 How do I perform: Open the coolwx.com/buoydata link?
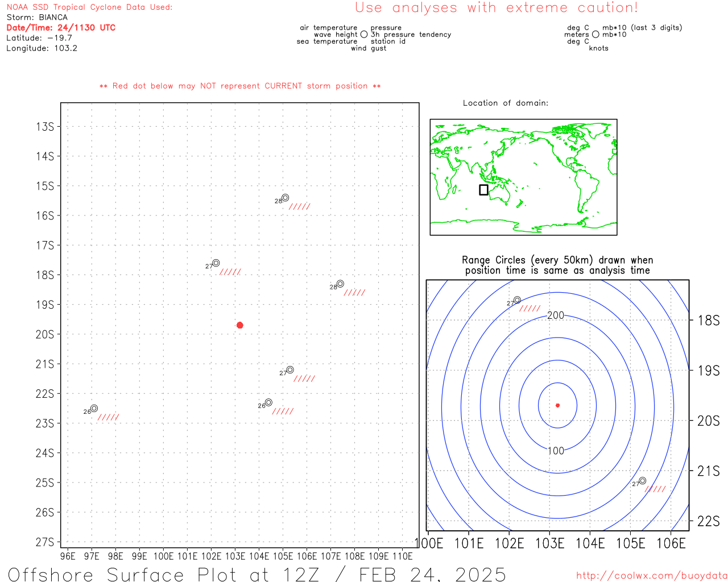(x=652, y=576)
